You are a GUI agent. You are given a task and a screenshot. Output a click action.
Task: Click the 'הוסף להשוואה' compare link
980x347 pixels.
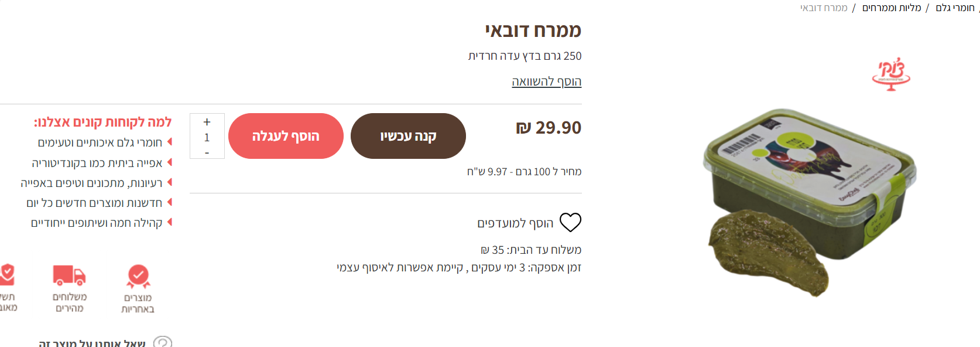pos(546,81)
